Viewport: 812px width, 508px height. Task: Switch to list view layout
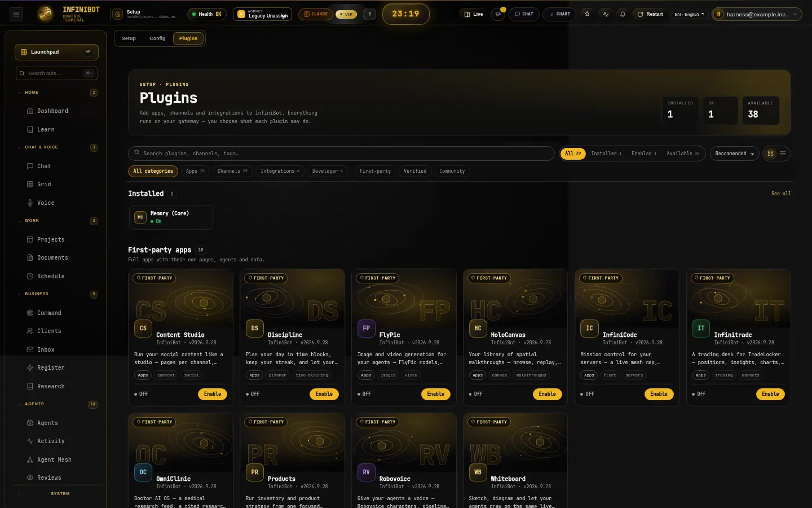pyautogui.click(x=783, y=154)
